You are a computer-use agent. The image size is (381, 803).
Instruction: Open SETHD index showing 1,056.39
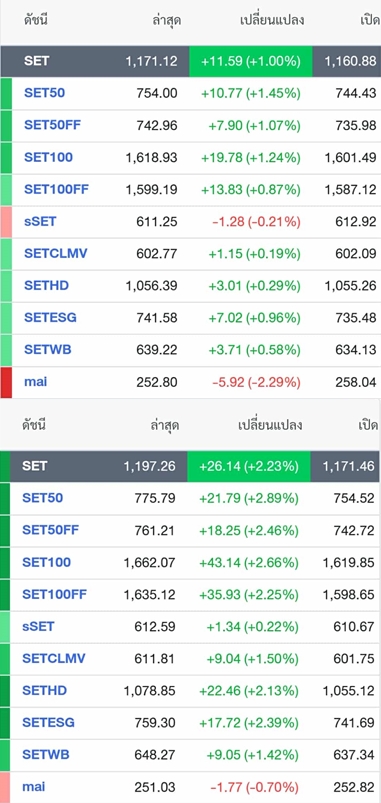pyautogui.click(x=46, y=285)
